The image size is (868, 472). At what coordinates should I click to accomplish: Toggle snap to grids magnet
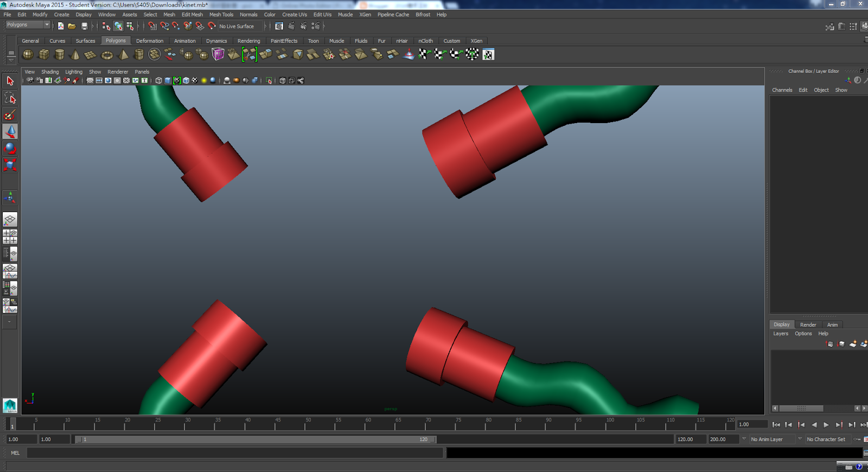152,26
